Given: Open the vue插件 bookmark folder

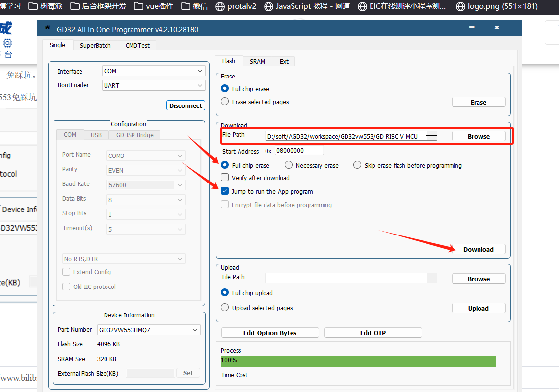Looking at the screenshot, I should click(153, 6).
